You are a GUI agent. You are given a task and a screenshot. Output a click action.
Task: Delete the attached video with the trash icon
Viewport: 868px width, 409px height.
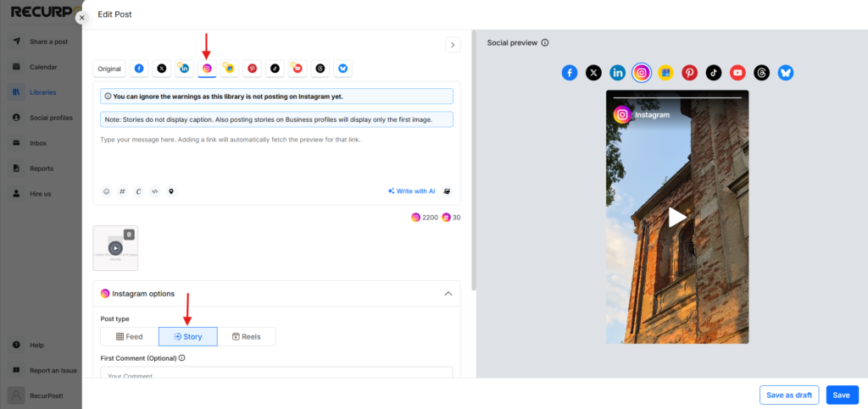(x=129, y=235)
